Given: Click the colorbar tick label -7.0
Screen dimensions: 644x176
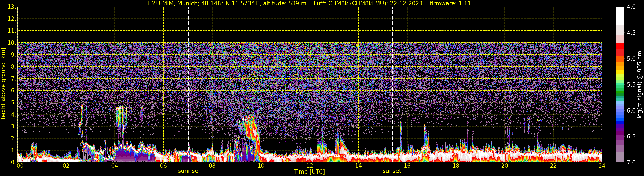Looking at the screenshot, I should [630, 163].
